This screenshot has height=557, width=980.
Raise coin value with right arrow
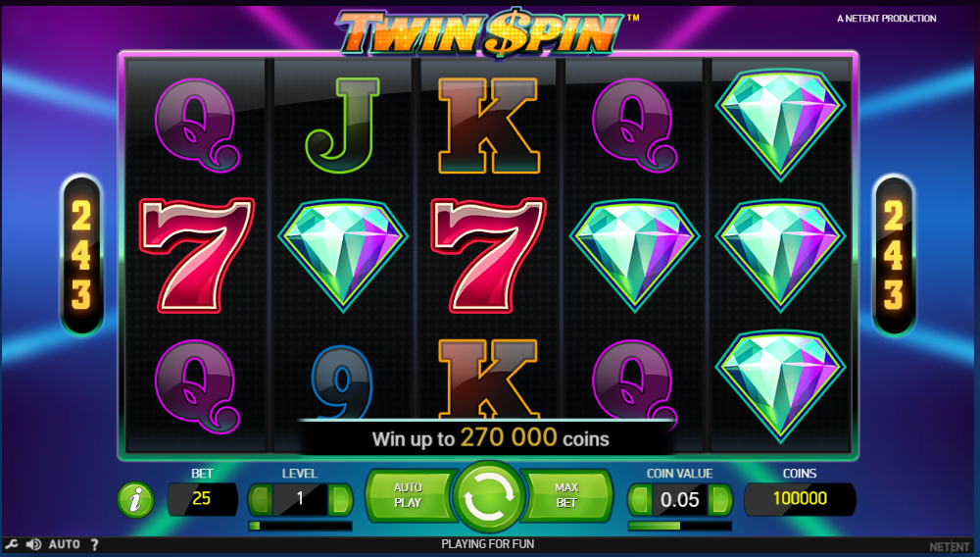point(720,499)
